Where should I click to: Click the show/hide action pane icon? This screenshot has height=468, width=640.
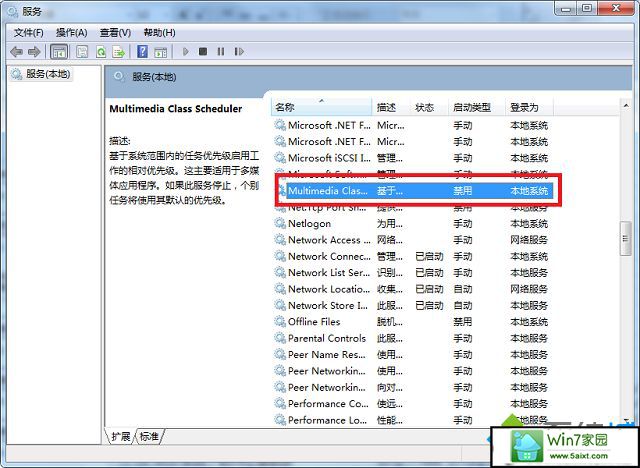click(160, 52)
